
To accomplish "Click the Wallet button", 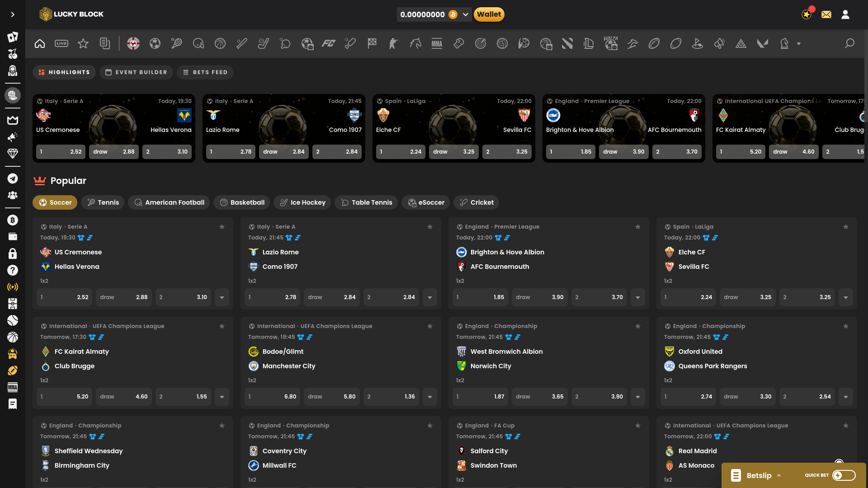I will (x=489, y=14).
